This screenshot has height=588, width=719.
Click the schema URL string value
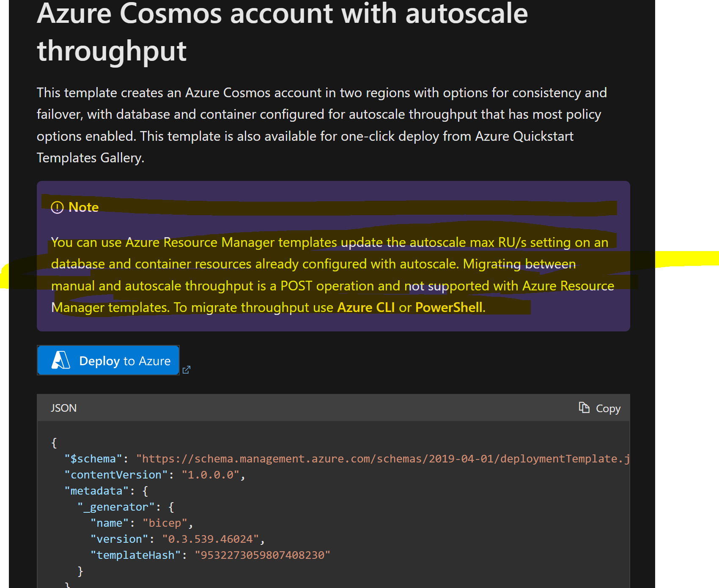click(x=383, y=459)
